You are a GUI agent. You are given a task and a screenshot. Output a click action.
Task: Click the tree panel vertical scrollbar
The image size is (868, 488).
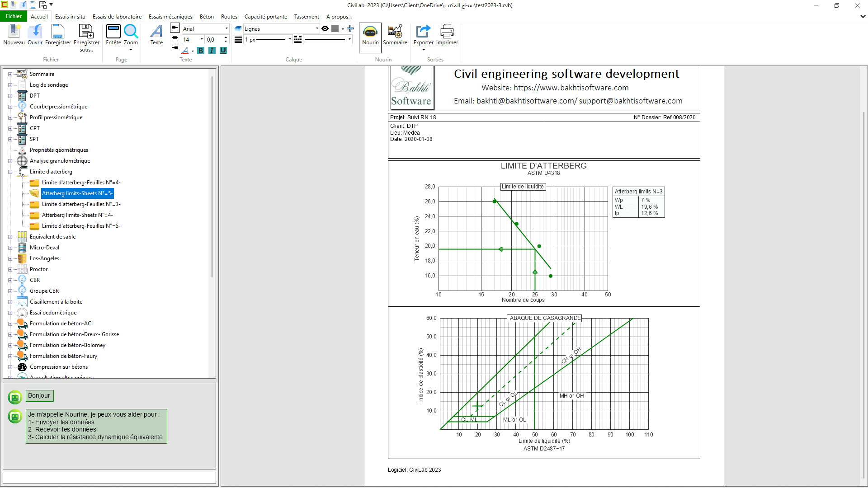pos(212,176)
